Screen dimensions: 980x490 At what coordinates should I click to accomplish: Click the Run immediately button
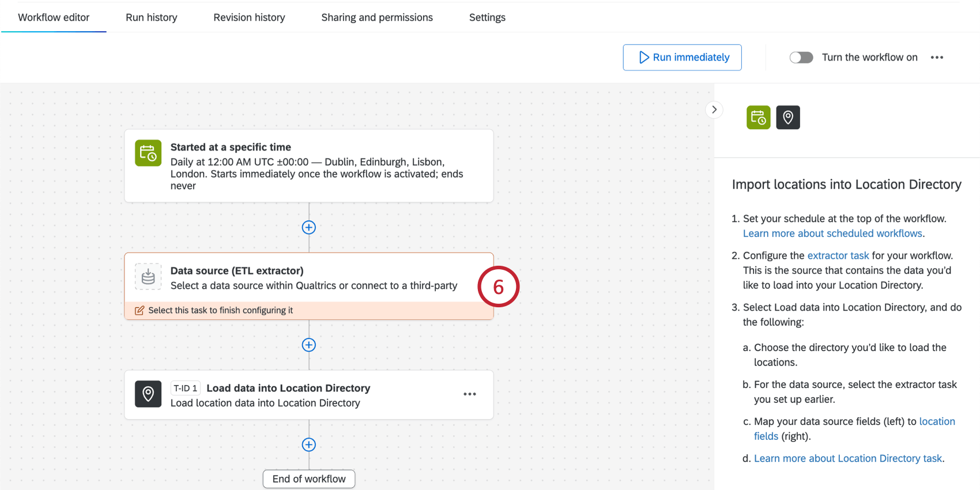tap(682, 58)
